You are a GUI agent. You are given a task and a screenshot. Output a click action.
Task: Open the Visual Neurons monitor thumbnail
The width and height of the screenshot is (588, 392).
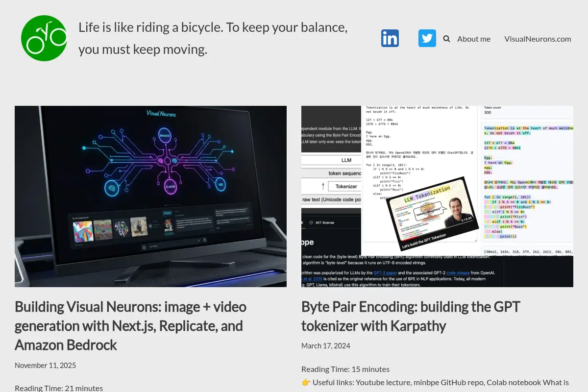(150, 196)
